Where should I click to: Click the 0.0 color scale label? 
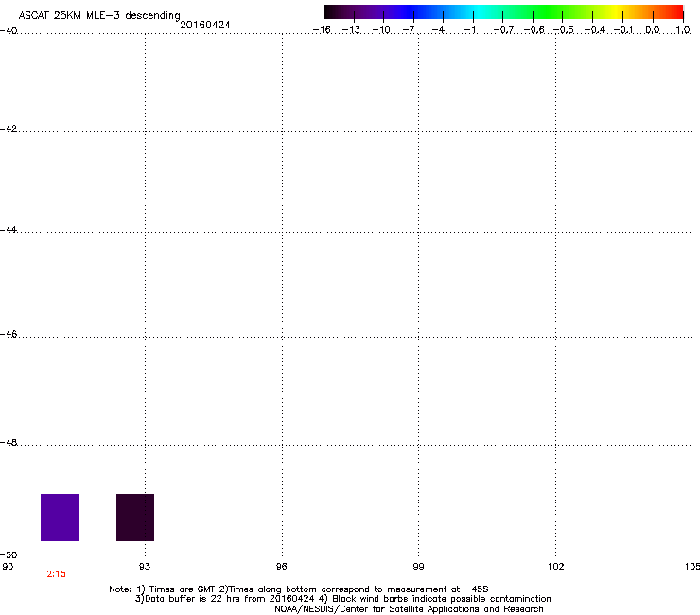coord(653,30)
